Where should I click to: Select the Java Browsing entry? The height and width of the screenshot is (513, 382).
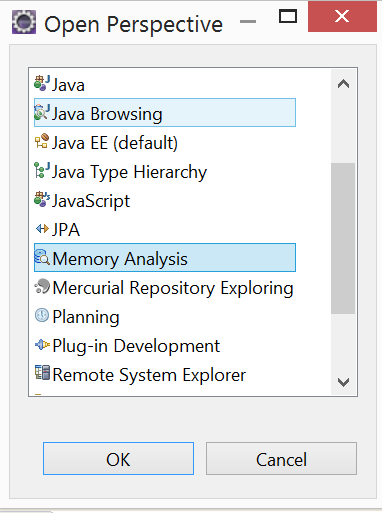(x=165, y=113)
